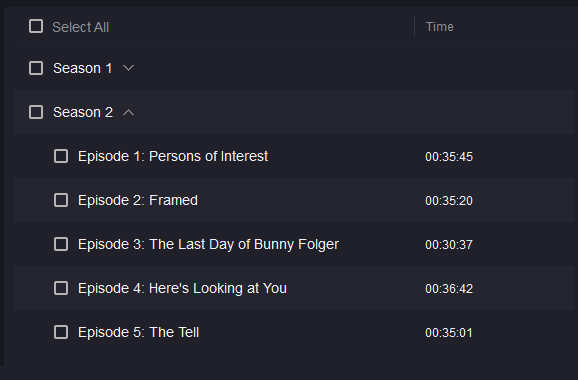Viewport: 578px width, 380px height.
Task: Click Episode 5: The Tell title
Action: 138,332
